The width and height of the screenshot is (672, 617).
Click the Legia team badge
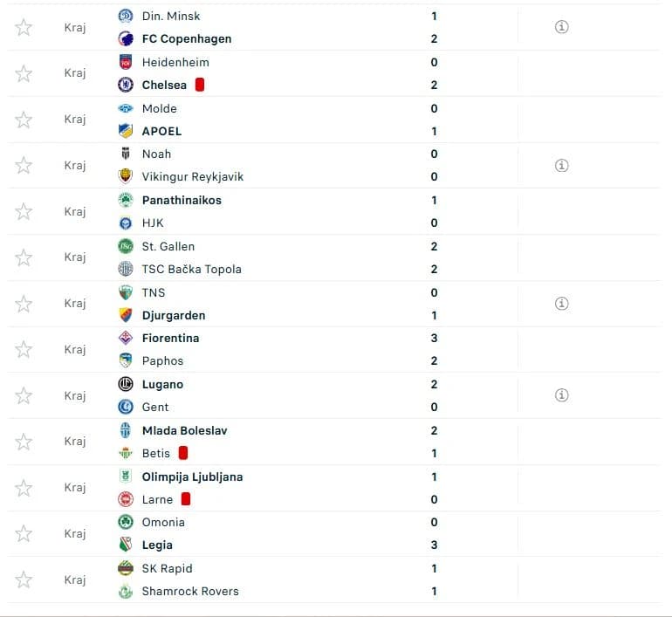click(126, 545)
